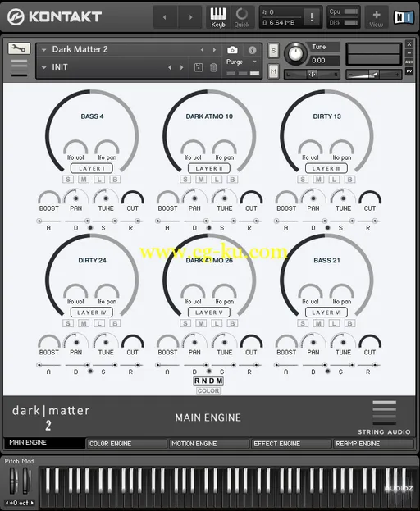The image size is (420, 511).
Task: Click the instrument volume slider in header
Action: (x=373, y=75)
